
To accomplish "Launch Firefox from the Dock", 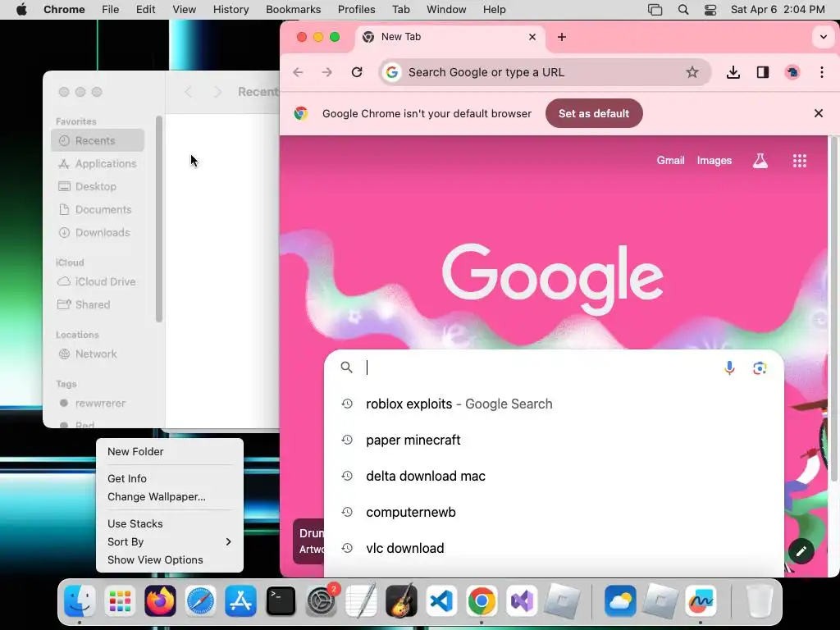I will click(160, 600).
